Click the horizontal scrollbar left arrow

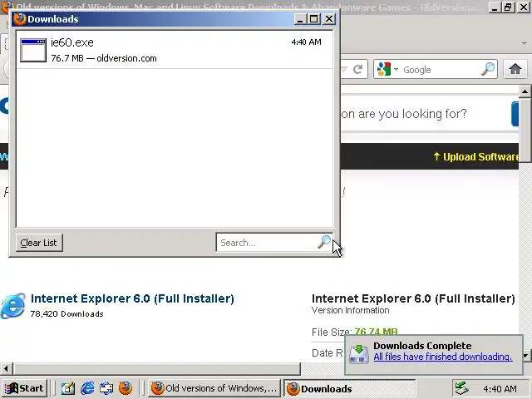[6, 368]
